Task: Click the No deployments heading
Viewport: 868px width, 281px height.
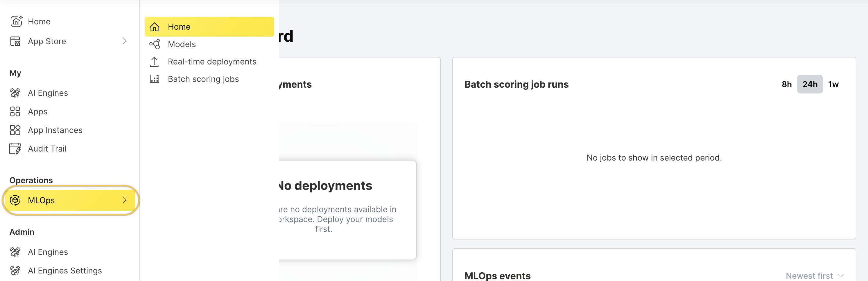Action: pyautogui.click(x=325, y=185)
